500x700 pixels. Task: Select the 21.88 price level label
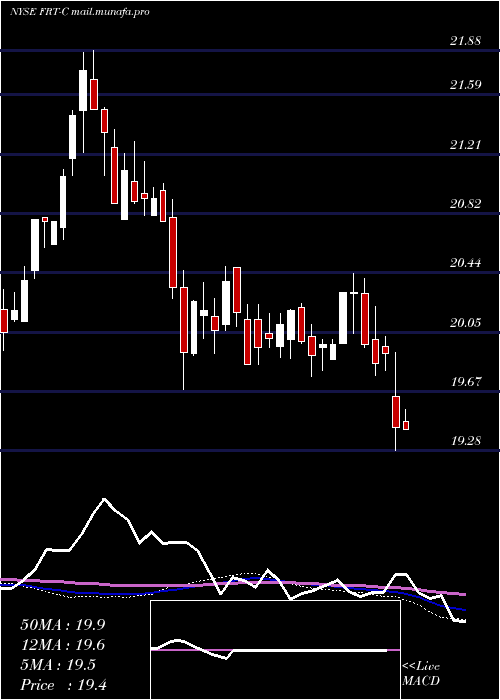tap(466, 41)
